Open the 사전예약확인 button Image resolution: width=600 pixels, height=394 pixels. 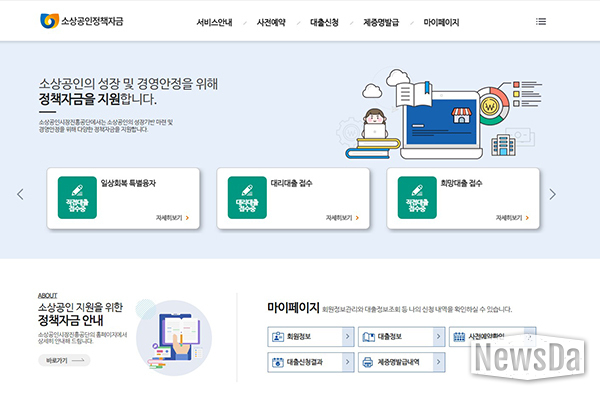pos(492,337)
